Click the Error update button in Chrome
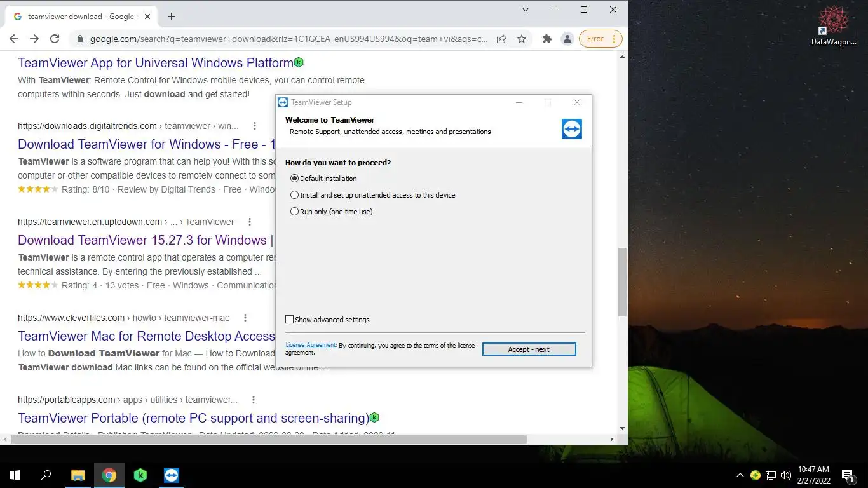Screen dimensions: 868x488 [x=600, y=39]
